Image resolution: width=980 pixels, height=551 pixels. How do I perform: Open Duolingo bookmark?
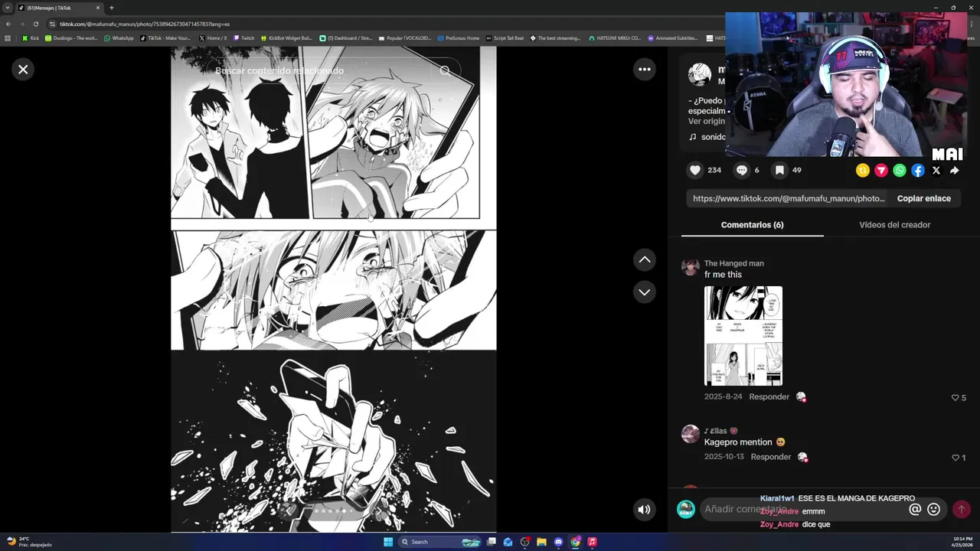[71, 38]
